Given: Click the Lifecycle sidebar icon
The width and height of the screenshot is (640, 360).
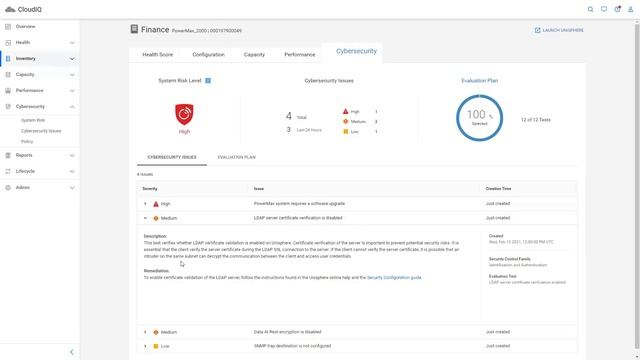Looking at the screenshot, I should 8,171.
